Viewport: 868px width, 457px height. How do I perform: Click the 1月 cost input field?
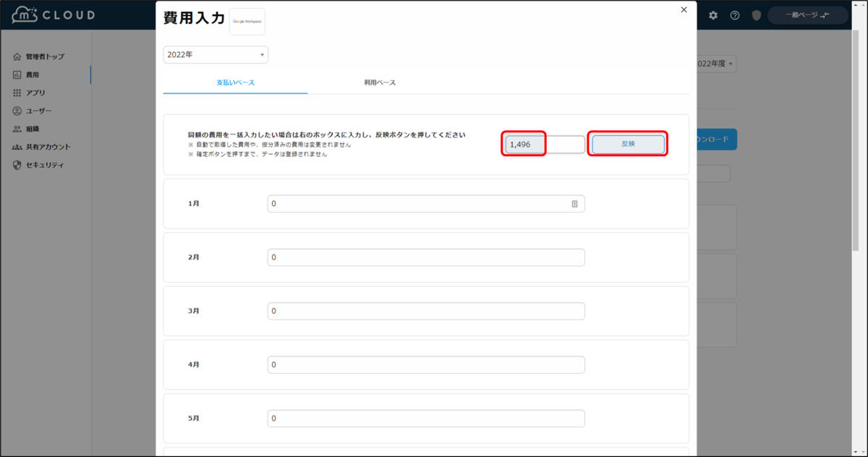tap(426, 204)
